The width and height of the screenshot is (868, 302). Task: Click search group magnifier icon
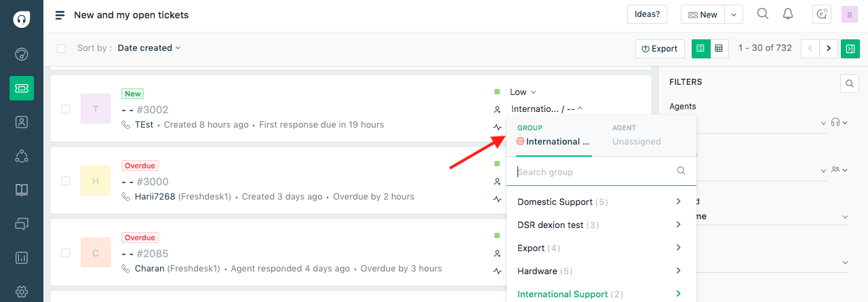tap(682, 172)
